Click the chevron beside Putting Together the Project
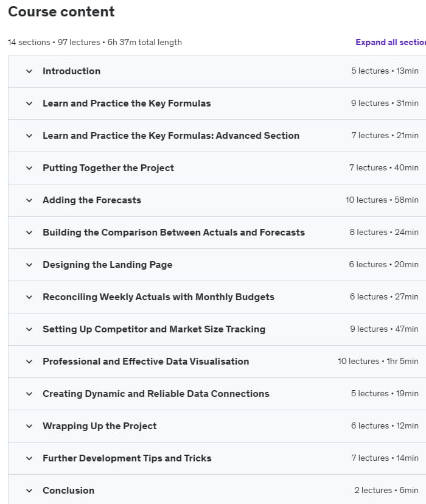This screenshot has height=504, width=426. pos(29,167)
